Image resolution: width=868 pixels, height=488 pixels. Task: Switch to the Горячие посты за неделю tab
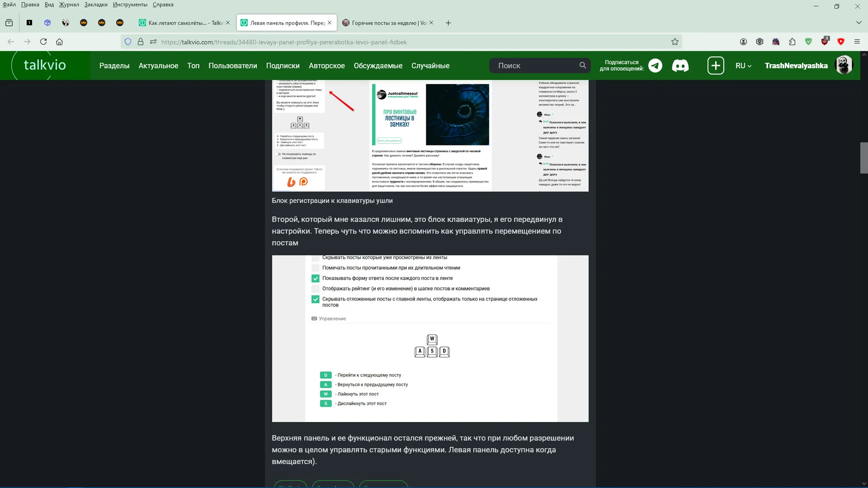388,23
